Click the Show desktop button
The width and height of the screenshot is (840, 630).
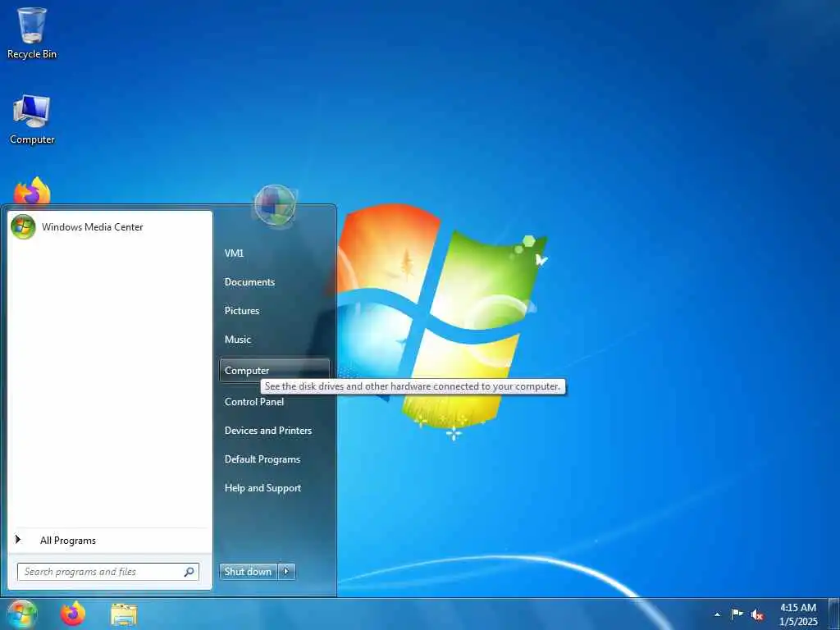click(834, 614)
